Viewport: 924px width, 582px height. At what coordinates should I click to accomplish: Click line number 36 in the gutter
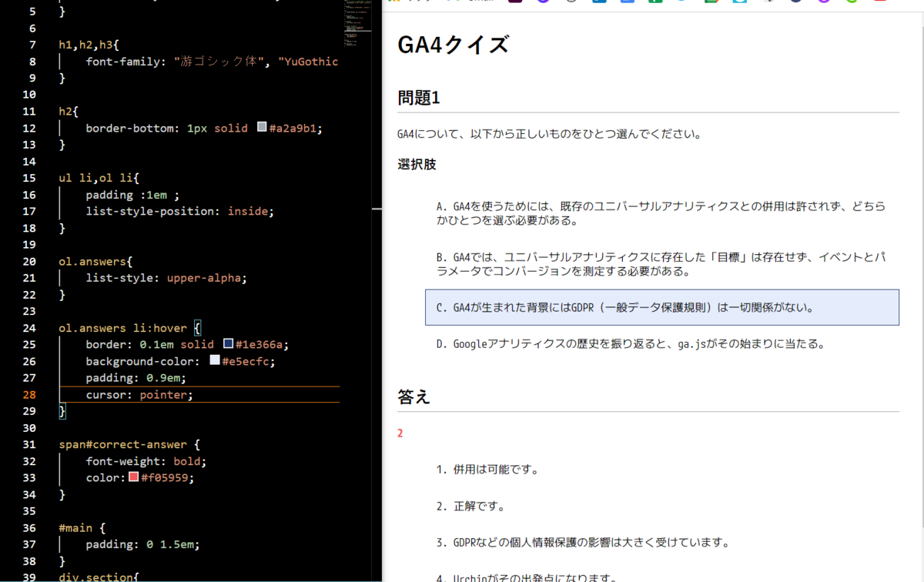coord(29,528)
